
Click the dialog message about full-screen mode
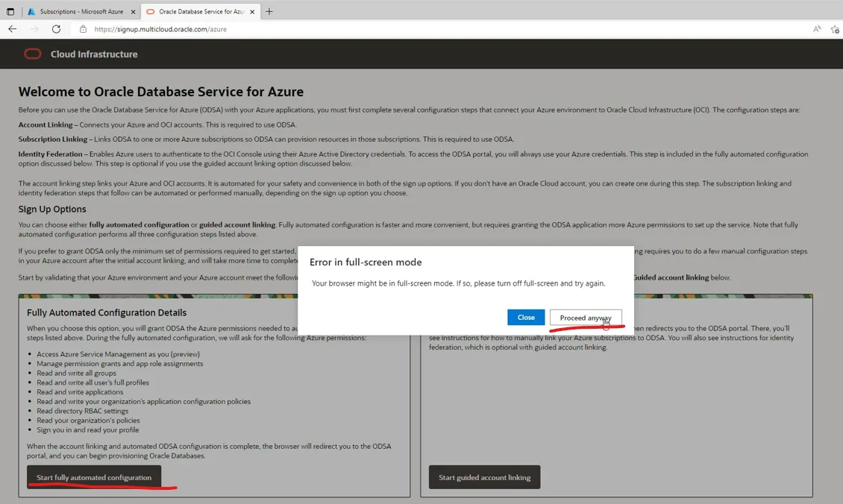459,283
